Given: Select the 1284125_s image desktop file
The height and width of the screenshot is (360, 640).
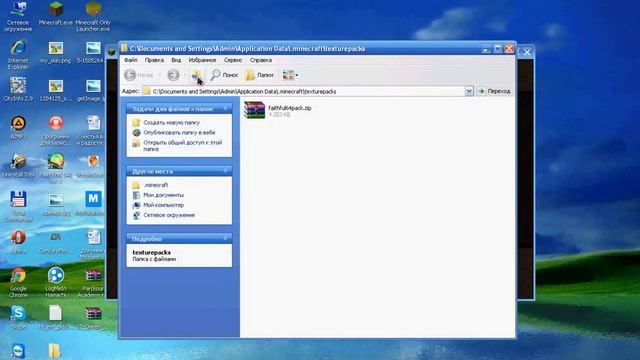Looking at the screenshot, I should click(56, 90).
